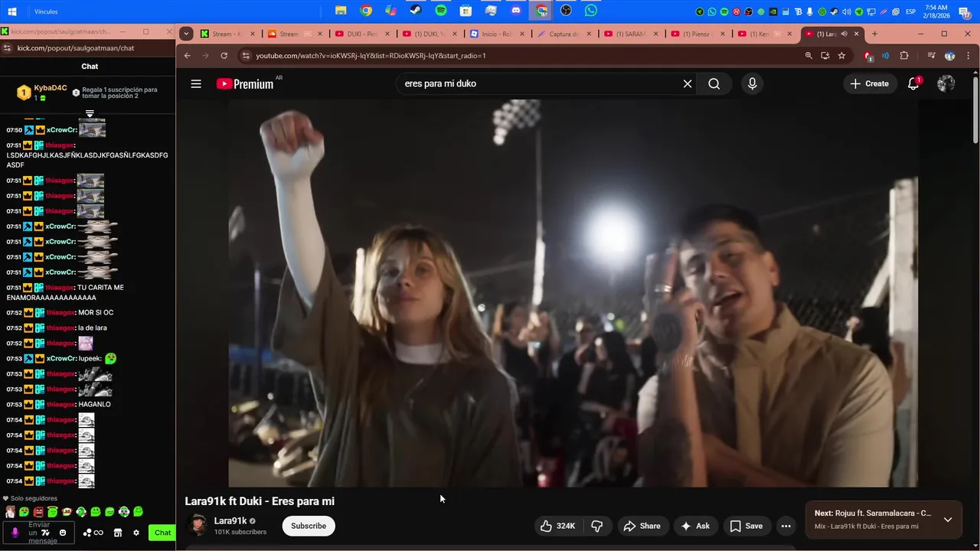
Task: Open the taskbar clock showing 7:54 AM
Action: click(x=936, y=11)
